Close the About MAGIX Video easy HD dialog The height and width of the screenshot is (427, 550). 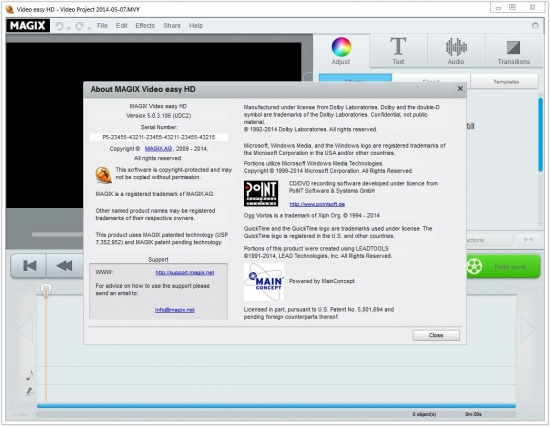click(x=460, y=89)
